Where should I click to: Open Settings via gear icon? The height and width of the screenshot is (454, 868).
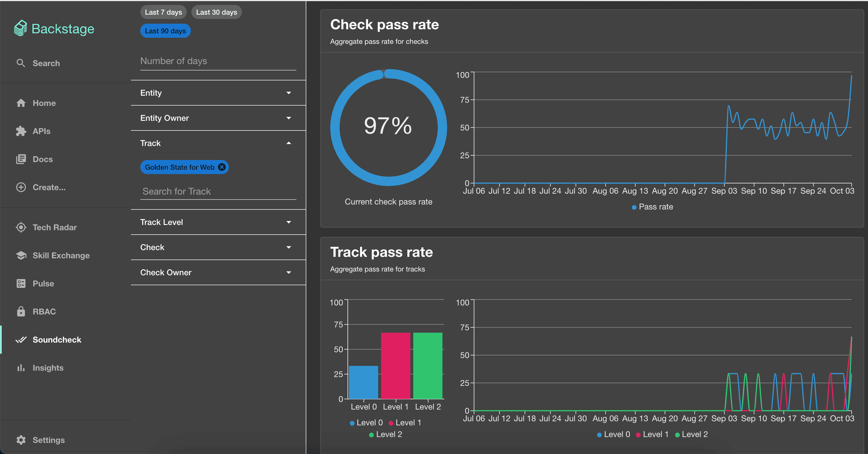(x=20, y=440)
